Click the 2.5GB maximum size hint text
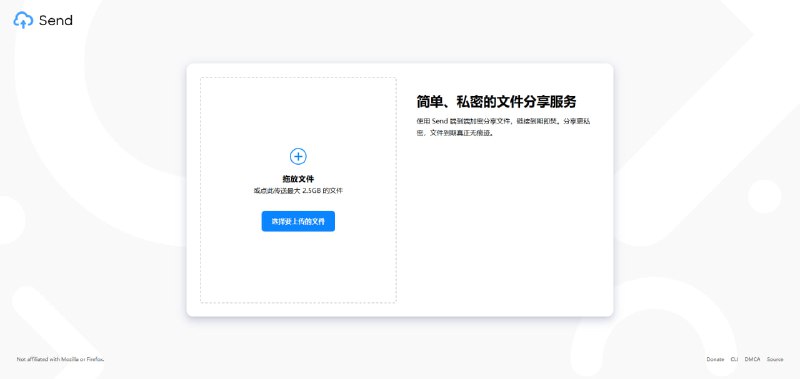The image size is (800, 379). pos(298,191)
